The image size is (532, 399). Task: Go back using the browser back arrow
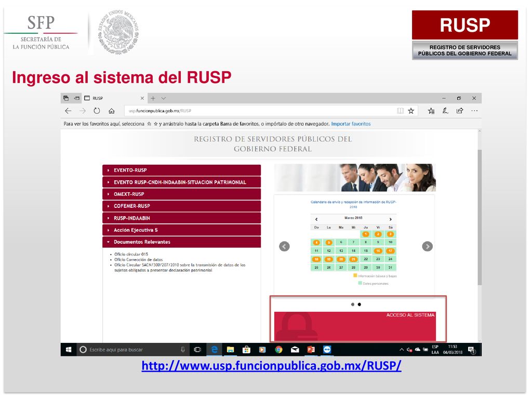68,111
